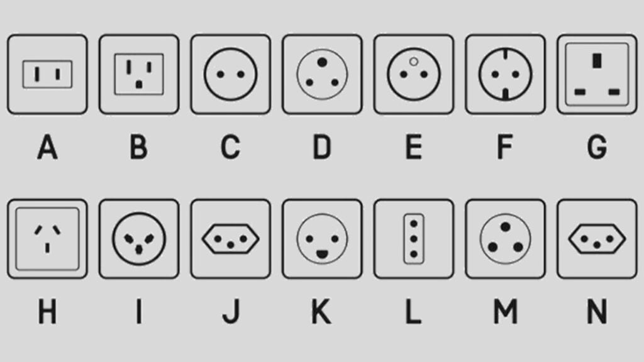Image resolution: width=644 pixels, height=362 pixels.
Task: Select the Type F Schuko socket icon
Action: pyautogui.click(x=505, y=74)
